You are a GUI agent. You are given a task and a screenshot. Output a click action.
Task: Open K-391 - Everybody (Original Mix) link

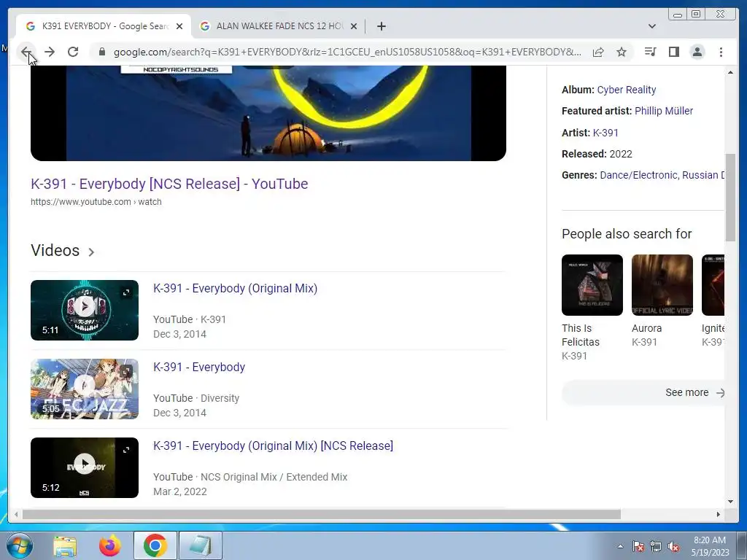pyautogui.click(x=236, y=288)
